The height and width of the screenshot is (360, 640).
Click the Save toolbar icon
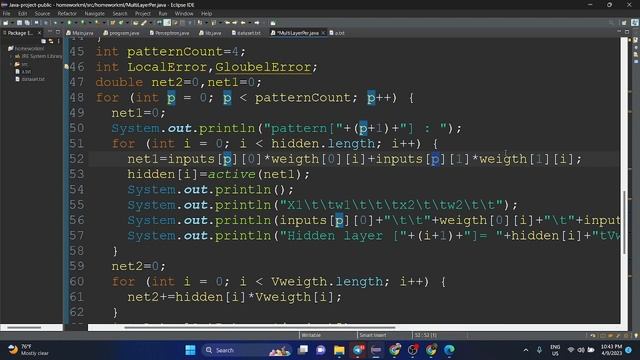(x=19, y=23)
